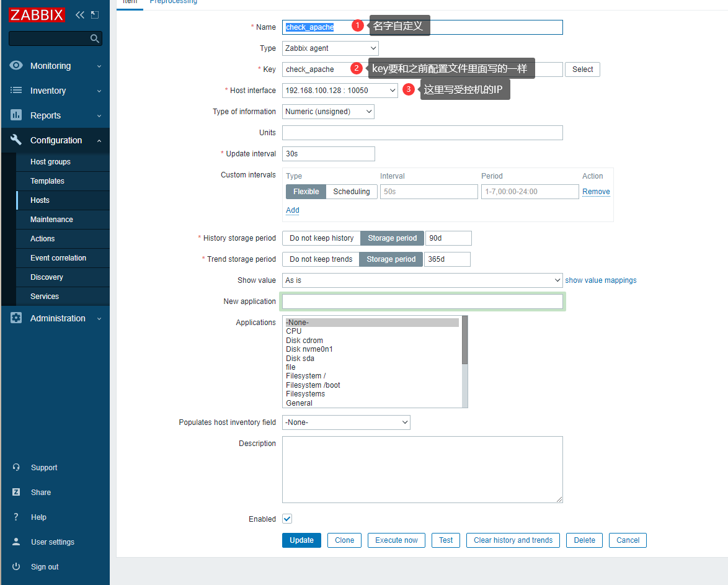The width and height of the screenshot is (728, 585).
Task: Click the Sign out power icon
Action: click(x=16, y=566)
